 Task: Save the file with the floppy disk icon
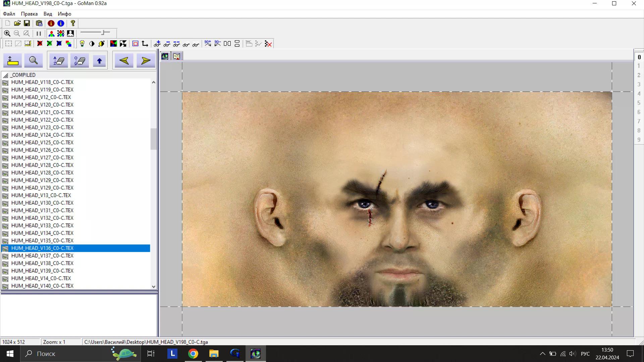tap(27, 23)
